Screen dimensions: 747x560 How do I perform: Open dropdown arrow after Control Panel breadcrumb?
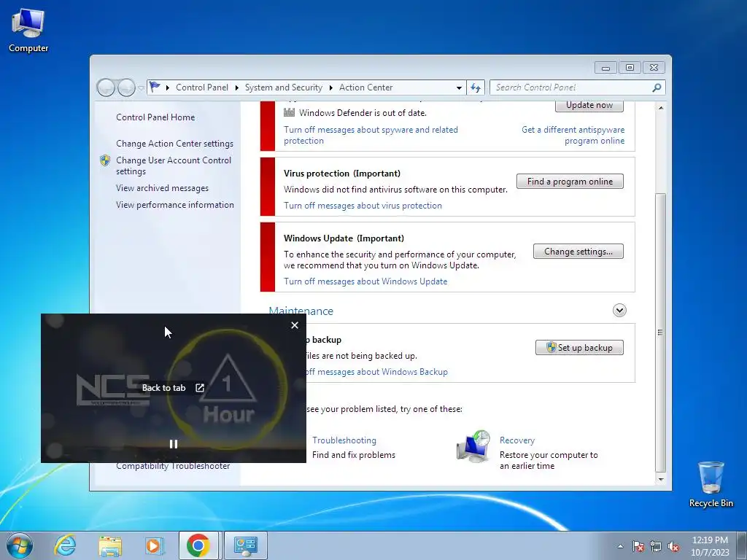(x=237, y=87)
